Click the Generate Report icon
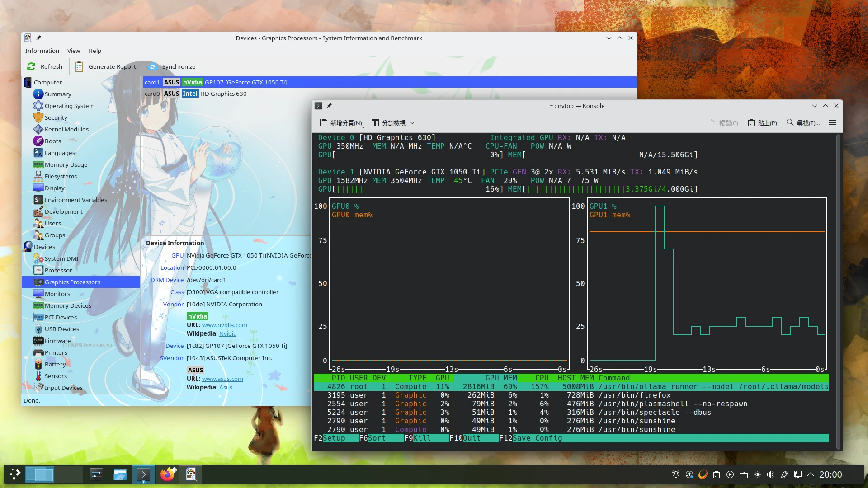 coord(79,66)
